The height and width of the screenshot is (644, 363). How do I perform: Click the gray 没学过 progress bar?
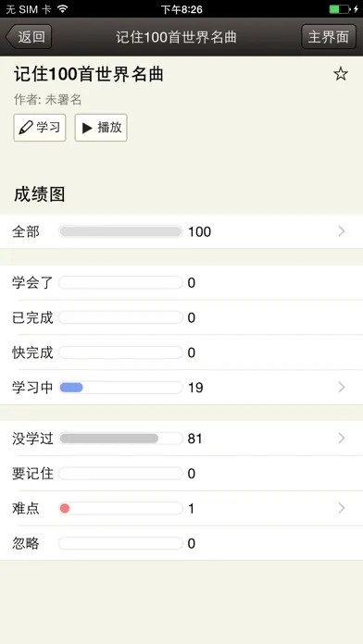(x=109, y=439)
